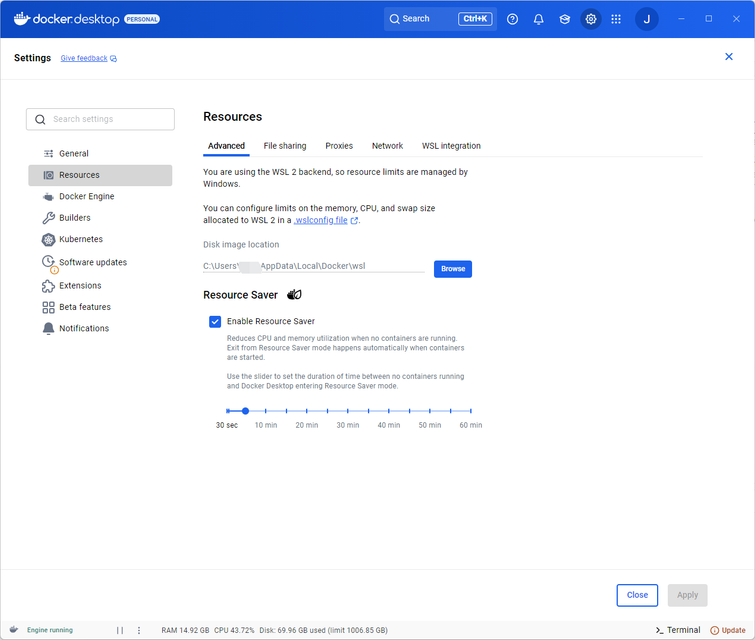The height and width of the screenshot is (640, 755).
Task: Switch to the WSL integration tab
Action: (x=451, y=146)
